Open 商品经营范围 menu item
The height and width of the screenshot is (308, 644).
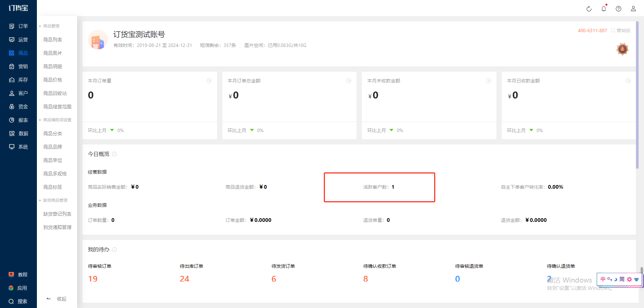point(57,107)
